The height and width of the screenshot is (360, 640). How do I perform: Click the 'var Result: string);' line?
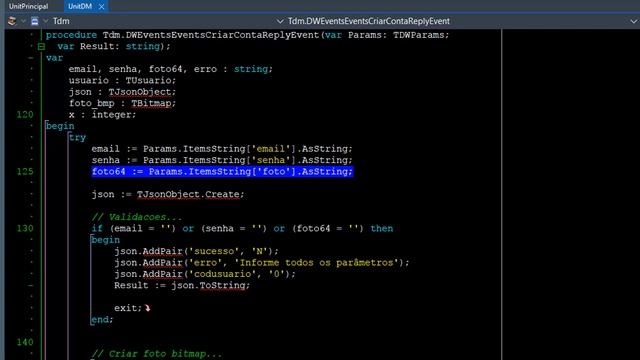[x=114, y=47]
